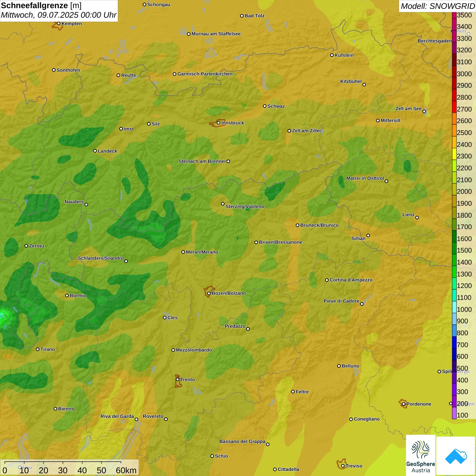Select the "Murnau am Staffelsee" label
476x476 pixels.
(216, 34)
